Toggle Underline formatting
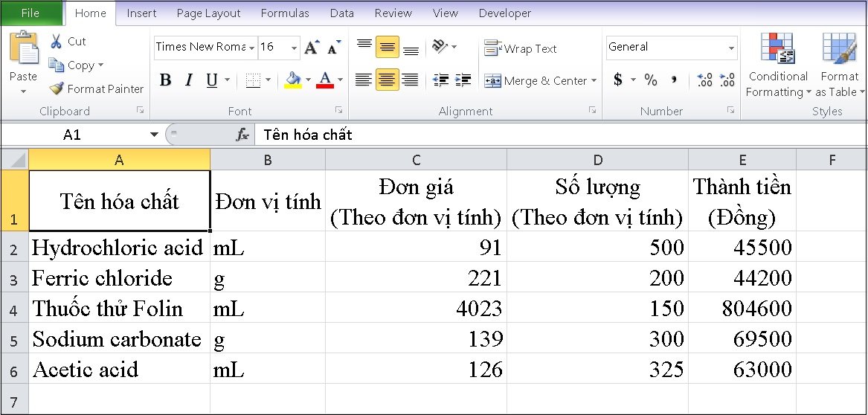This screenshot has height=415, width=868. tap(211, 81)
